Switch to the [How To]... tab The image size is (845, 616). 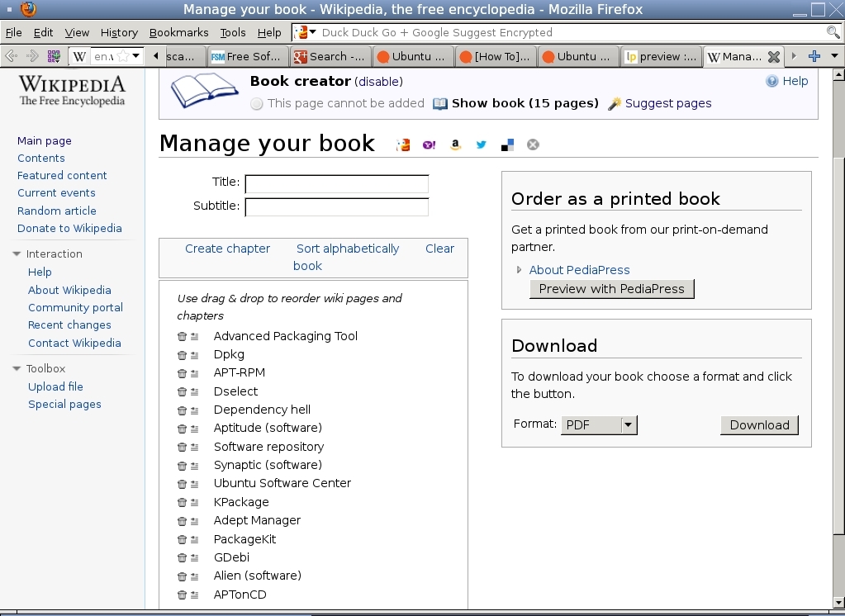tap(496, 57)
